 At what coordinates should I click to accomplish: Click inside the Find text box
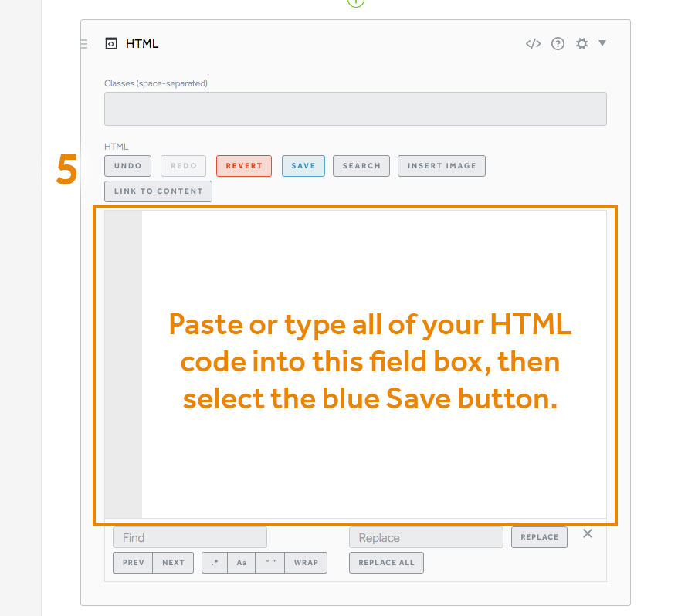coord(189,536)
